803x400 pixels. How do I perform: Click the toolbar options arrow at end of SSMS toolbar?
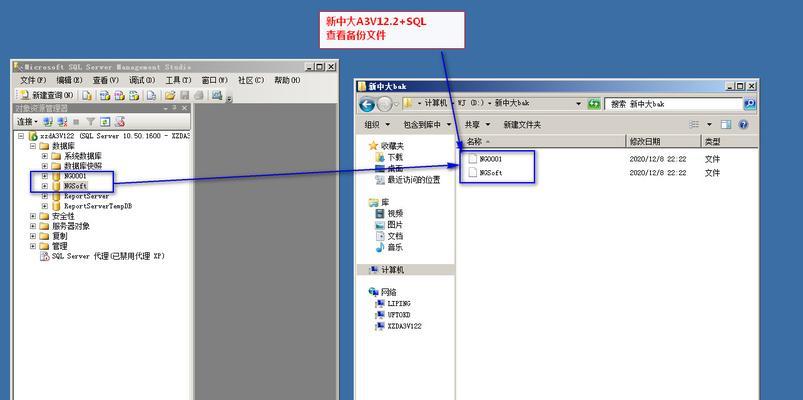pos(229,98)
